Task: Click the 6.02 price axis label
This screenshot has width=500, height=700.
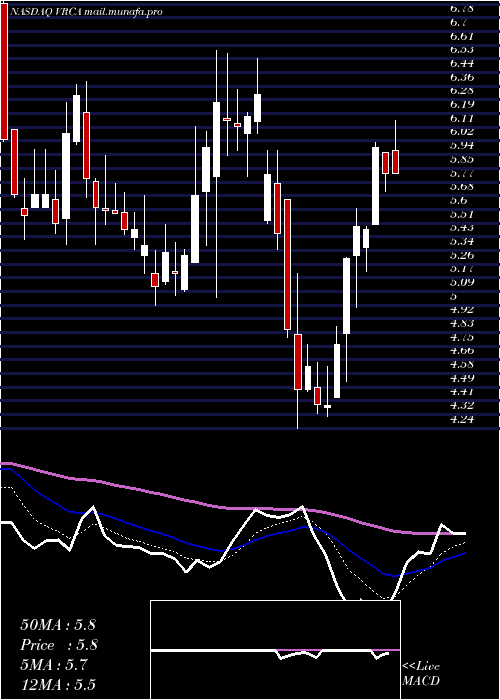Action: pyautogui.click(x=462, y=132)
